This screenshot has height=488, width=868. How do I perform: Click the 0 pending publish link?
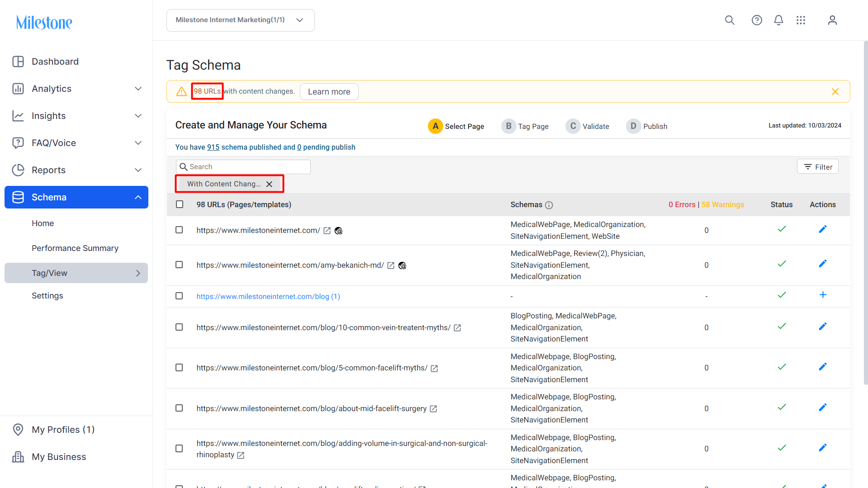299,147
